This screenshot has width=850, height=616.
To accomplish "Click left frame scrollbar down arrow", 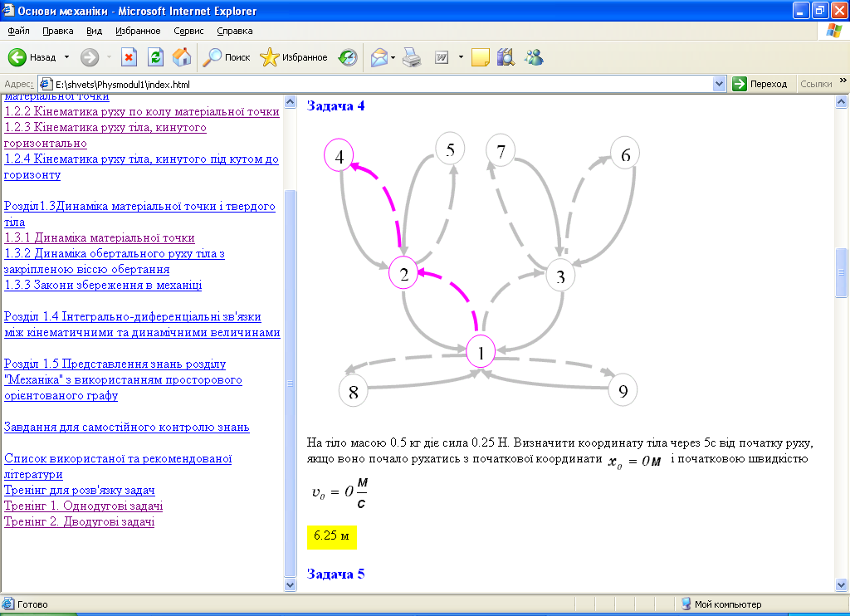I will pyautogui.click(x=290, y=585).
